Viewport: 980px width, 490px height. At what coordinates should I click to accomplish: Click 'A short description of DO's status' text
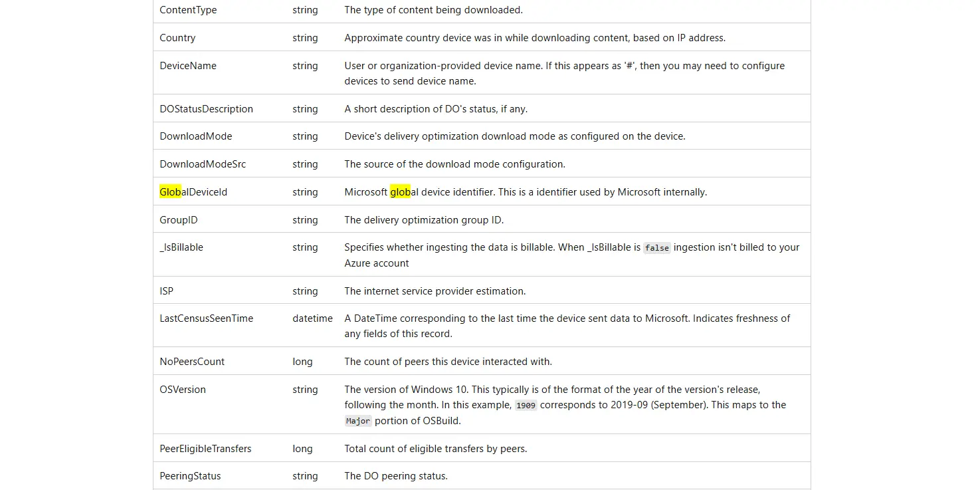point(436,109)
